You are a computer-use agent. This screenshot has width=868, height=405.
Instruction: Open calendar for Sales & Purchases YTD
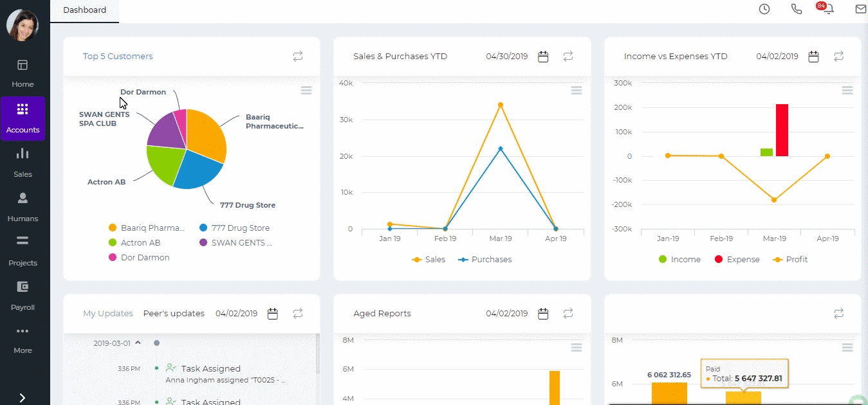pyautogui.click(x=543, y=57)
